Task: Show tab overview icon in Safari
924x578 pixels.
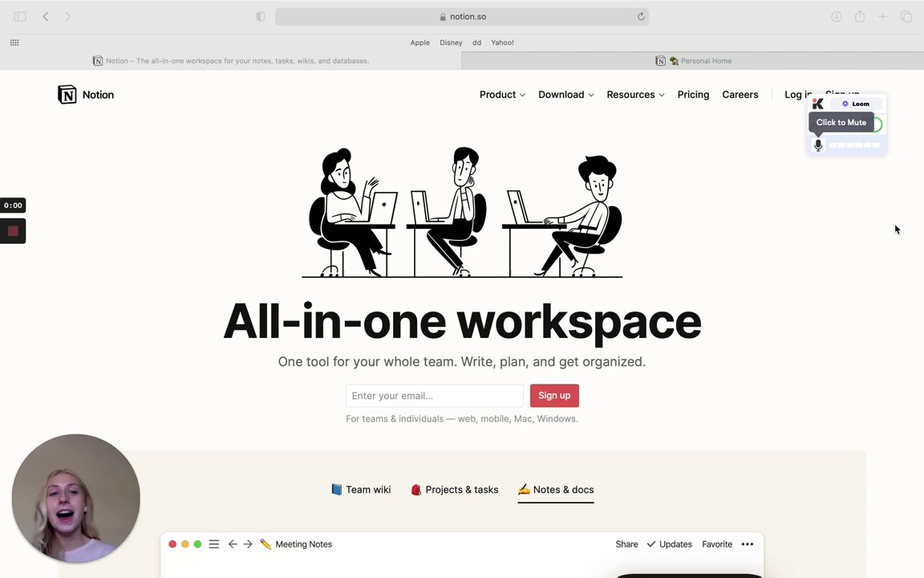Action: click(x=906, y=17)
